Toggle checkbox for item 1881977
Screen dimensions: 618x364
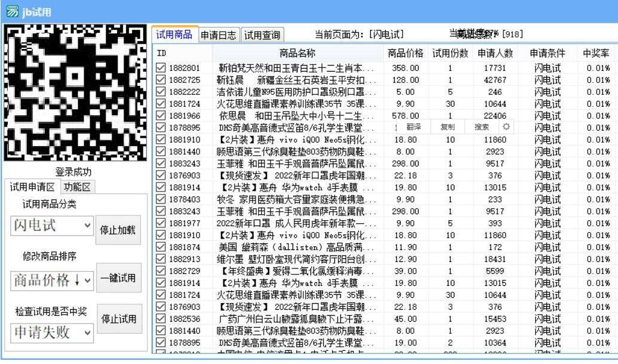point(161,223)
